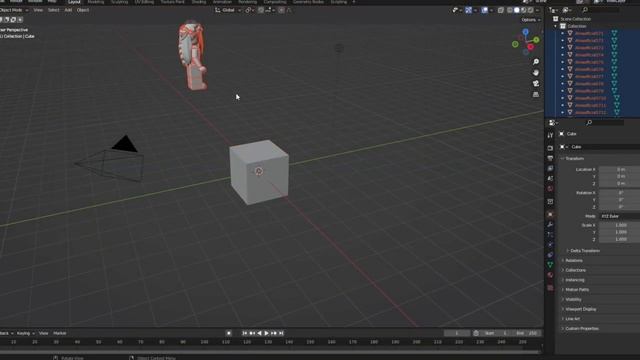Jump to the timeline end frame button
The image size is (640, 360).
[281, 333]
